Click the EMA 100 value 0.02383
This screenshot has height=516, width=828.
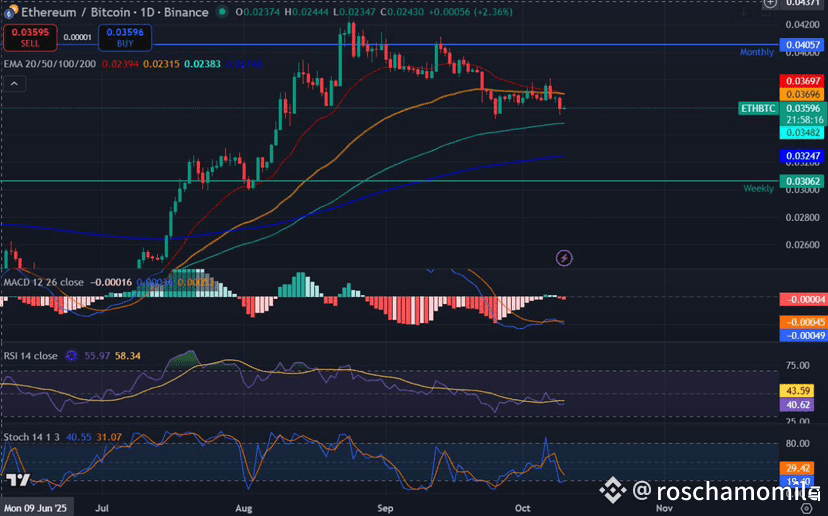[202, 64]
